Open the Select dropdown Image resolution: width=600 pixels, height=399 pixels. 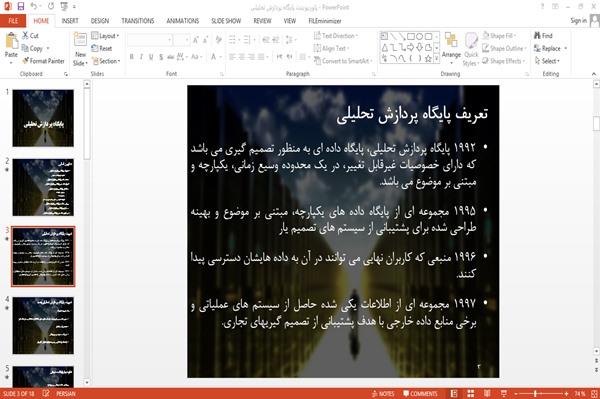pos(547,61)
